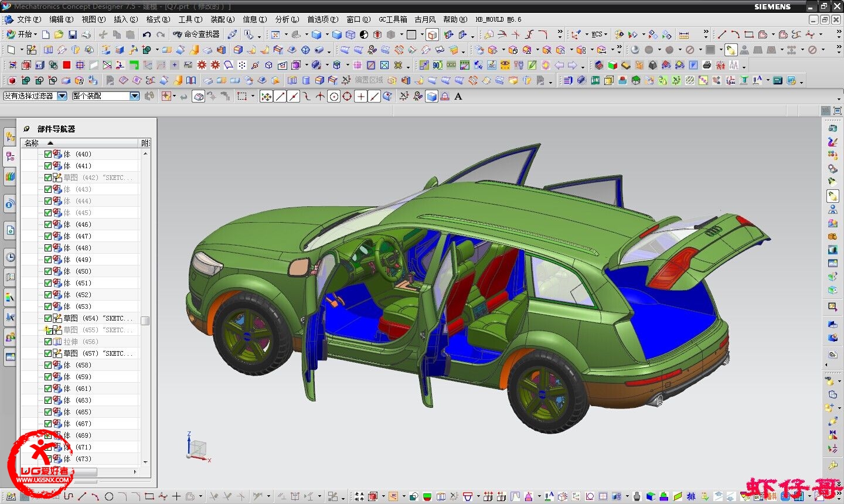The height and width of the screenshot is (504, 844).
Task: Click the printer icon in visualization toolbar
Action: pyautogui.click(x=707, y=65)
